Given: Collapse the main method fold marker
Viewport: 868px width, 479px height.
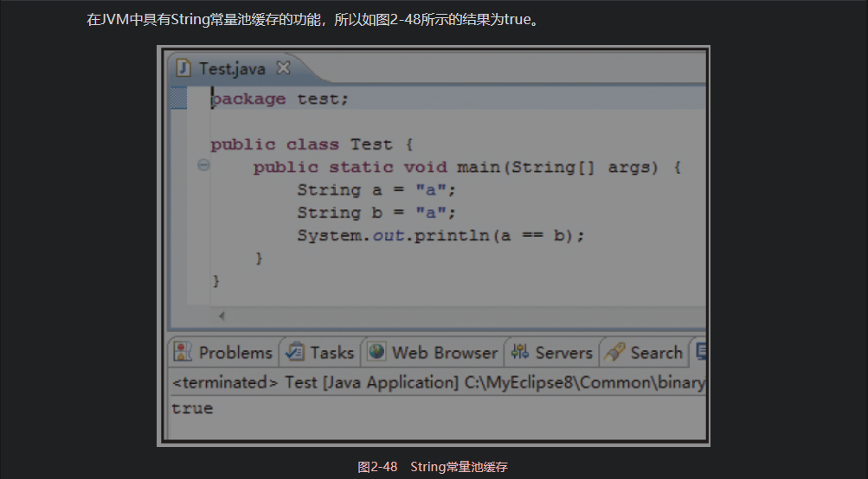Looking at the screenshot, I should tap(203, 165).
